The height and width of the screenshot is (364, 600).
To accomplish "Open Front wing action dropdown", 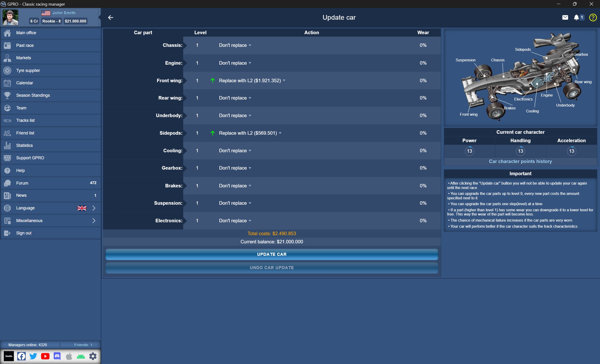I will 252,81.
